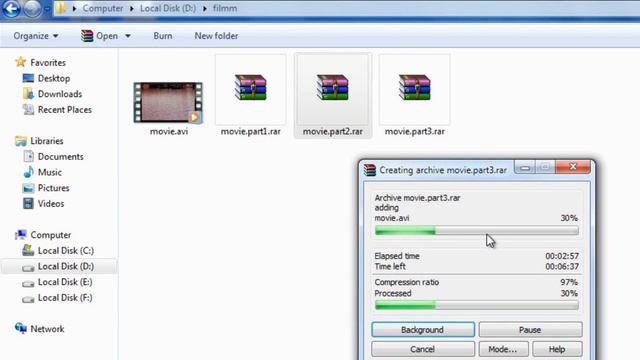The height and width of the screenshot is (360, 640).
Task: Select Local Disk (D:) in the tree
Action: pos(65,267)
